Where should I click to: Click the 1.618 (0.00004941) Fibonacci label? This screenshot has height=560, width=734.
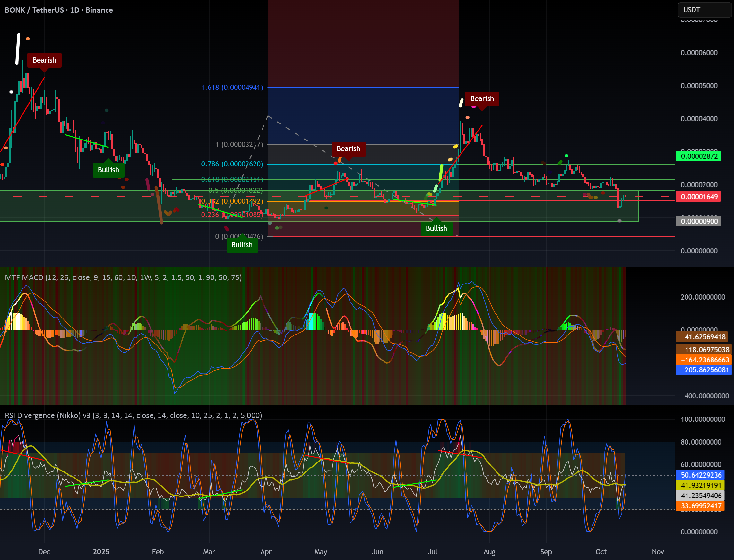[x=232, y=87]
